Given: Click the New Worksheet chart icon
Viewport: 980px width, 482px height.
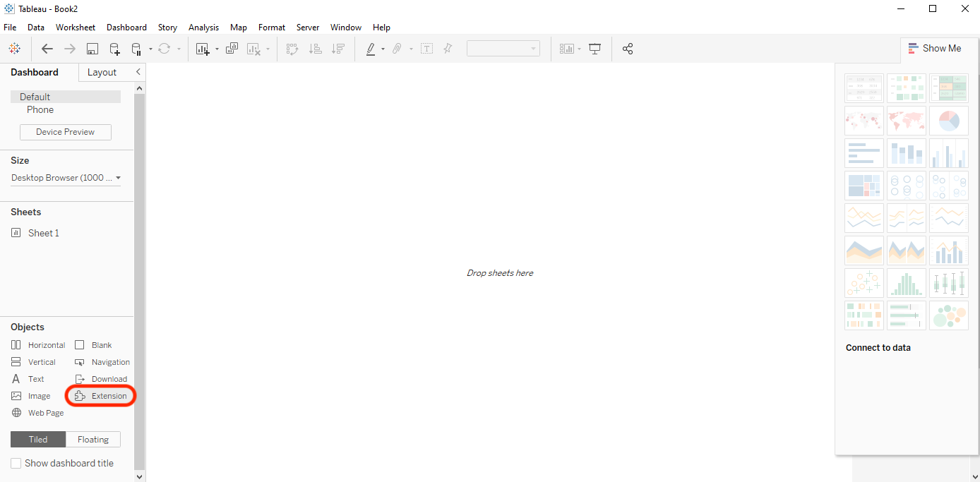Looking at the screenshot, I should [203, 49].
